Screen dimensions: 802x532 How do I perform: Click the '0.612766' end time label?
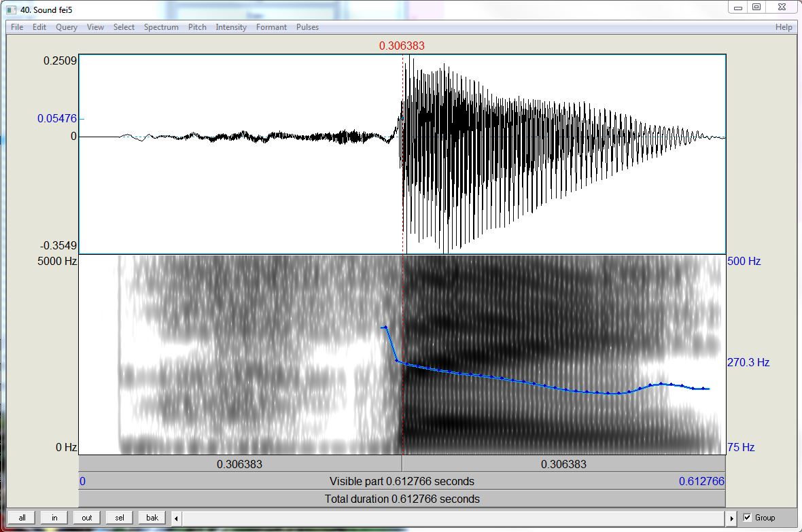point(701,481)
